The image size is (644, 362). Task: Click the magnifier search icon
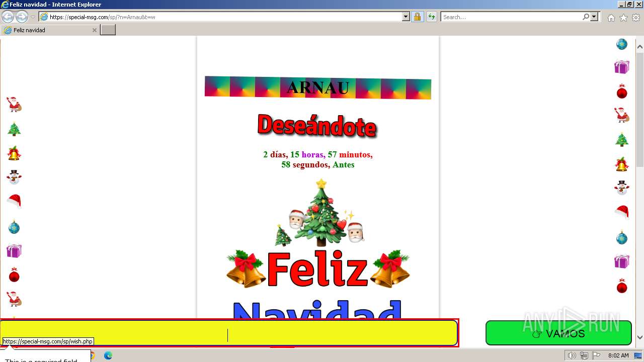586,17
